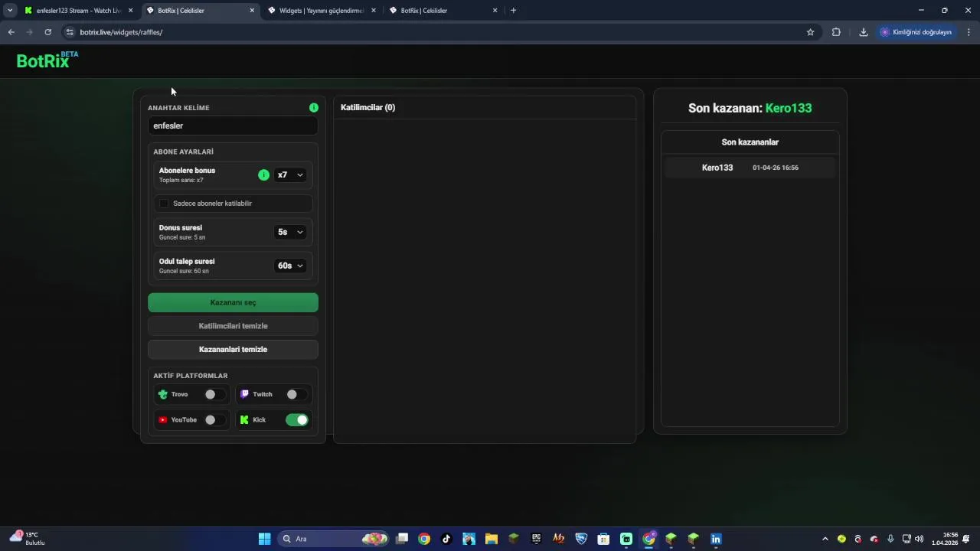The height and width of the screenshot is (551, 980).
Task: Open the 60s Odul talep suresi dropdown
Action: pyautogui.click(x=290, y=266)
